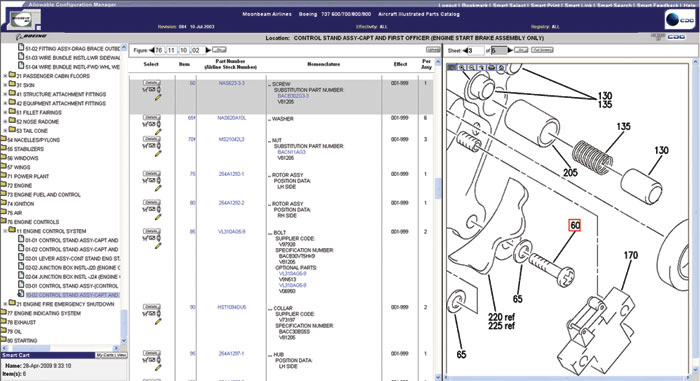Open Smart Feedback in top menu
The width and height of the screenshot is (700, 381).
[657, 5]
